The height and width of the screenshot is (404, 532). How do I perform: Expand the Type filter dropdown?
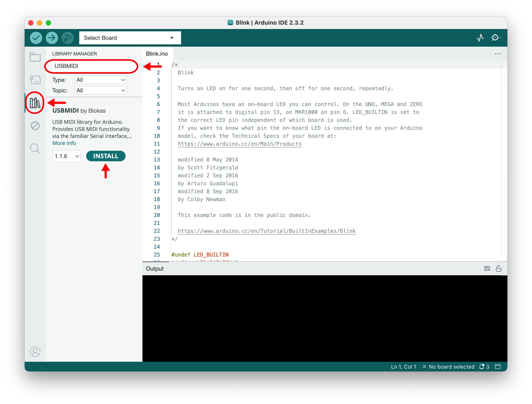pyautogui.click(x=100, y=80)
